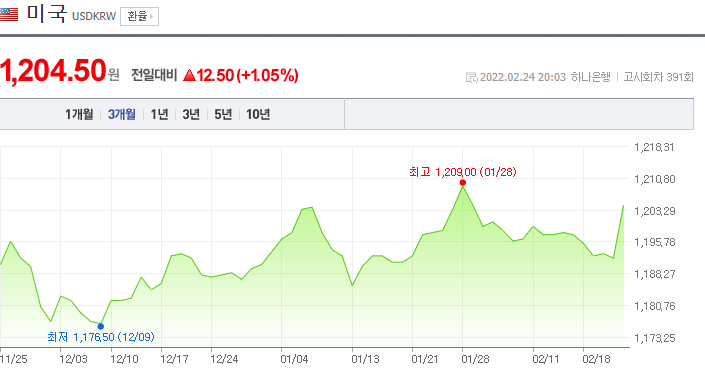Click the 최저 1,176.50 (12/09) label
The image size is (705, 374).
[x=101, y=337]
